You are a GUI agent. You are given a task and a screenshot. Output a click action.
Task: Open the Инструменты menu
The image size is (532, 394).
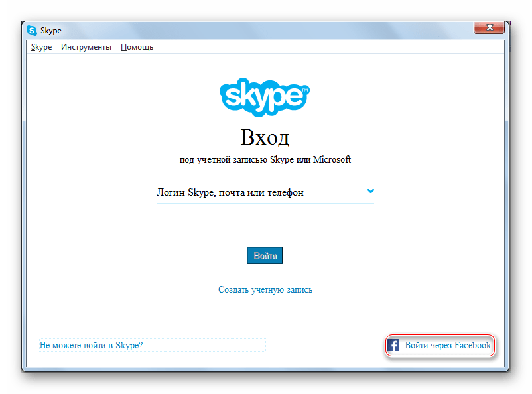(x=86, y=47)
